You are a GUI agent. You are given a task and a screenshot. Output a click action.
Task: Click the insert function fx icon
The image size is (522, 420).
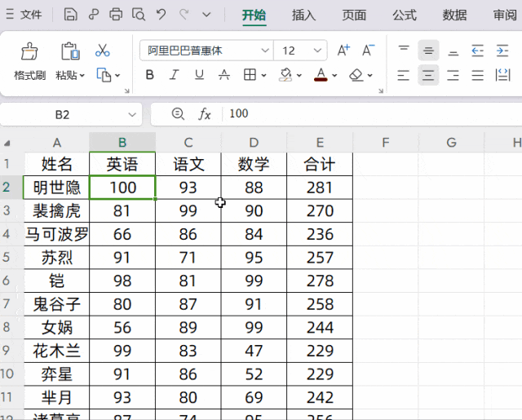click(x=205, y=114)
